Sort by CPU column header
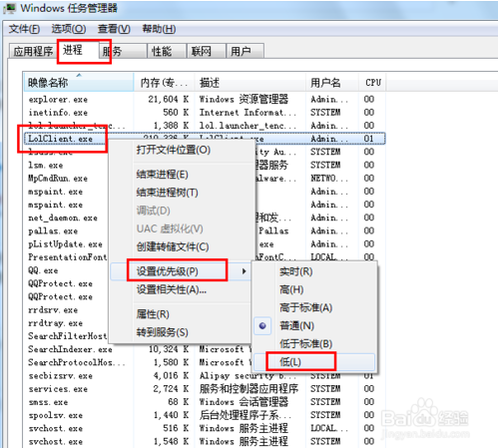499x448 pixels. tap(372, 83)
